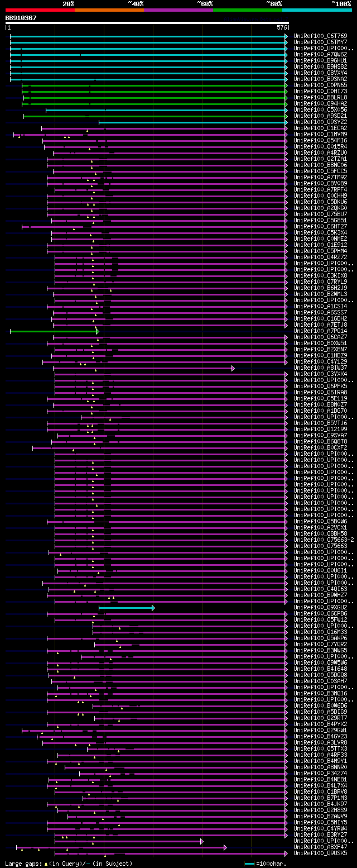Select hit label UniRef100_B9SNA2

(x=320, y=79)
